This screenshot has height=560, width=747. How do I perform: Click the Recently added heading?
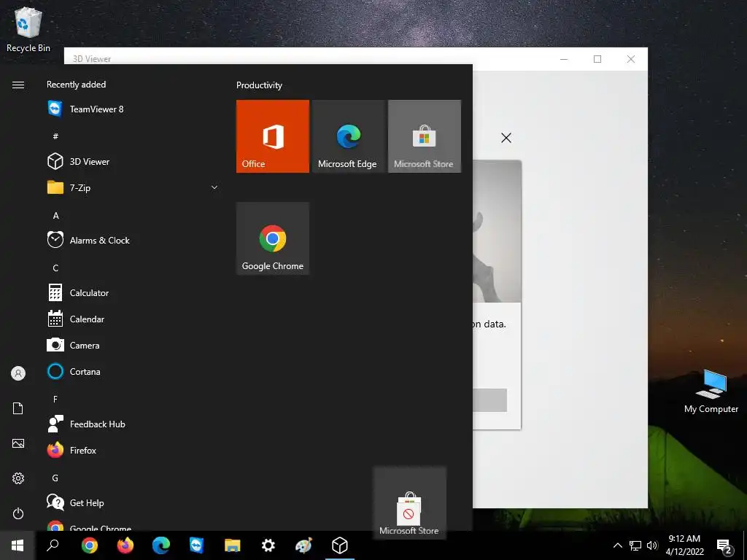click(76, 85)
